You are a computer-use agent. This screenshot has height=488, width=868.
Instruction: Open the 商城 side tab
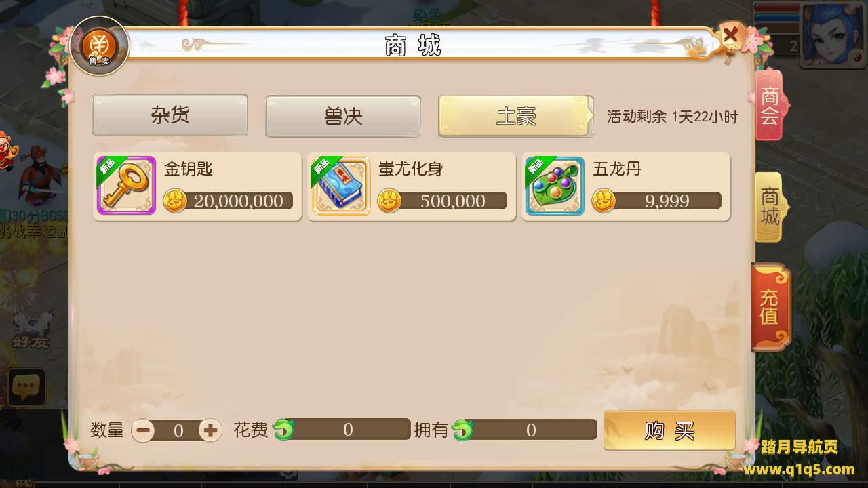tap(770, 207)
